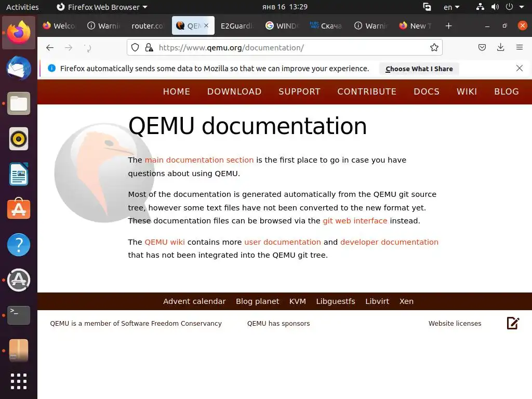Bookmark this page with the star icon
This screenshot has height=399, width=532.
coord(434,47)
